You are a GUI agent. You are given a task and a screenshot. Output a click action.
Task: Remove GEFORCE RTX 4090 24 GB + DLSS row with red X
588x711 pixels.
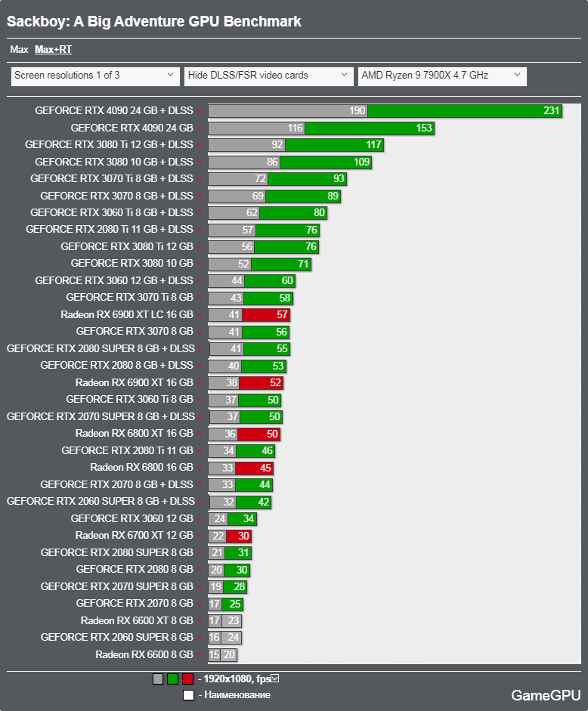click(199, 111)
